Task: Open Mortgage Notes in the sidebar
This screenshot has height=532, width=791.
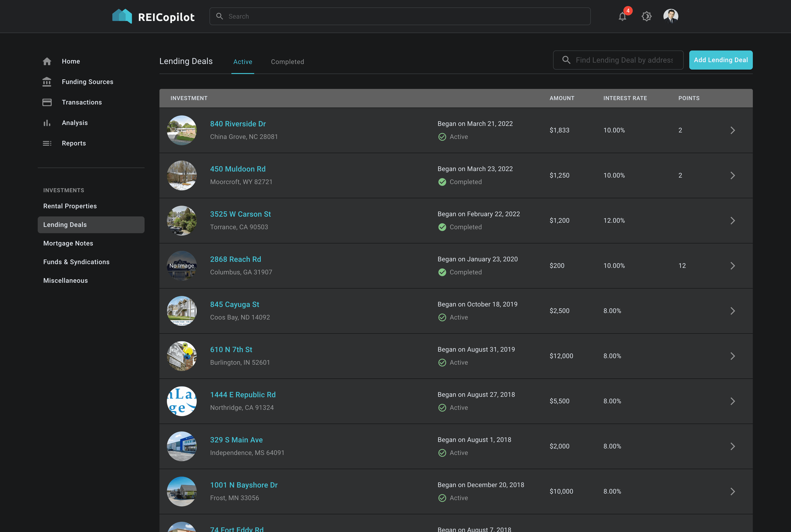Action: [68, 243]
